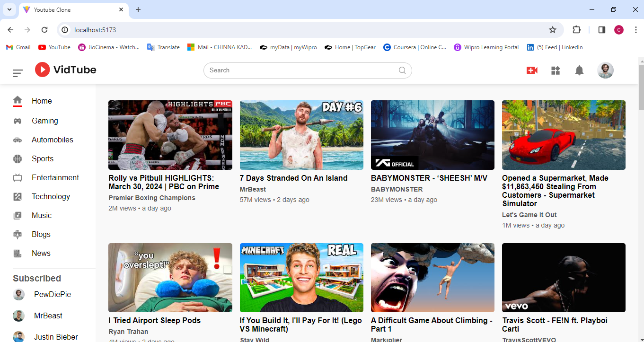Open the tab search chevron

pyautogui.click(x=9, y=9)
